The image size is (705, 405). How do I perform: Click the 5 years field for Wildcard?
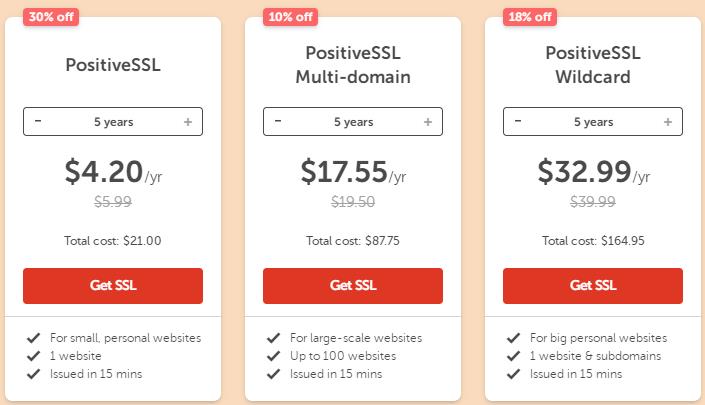point(593,122)
